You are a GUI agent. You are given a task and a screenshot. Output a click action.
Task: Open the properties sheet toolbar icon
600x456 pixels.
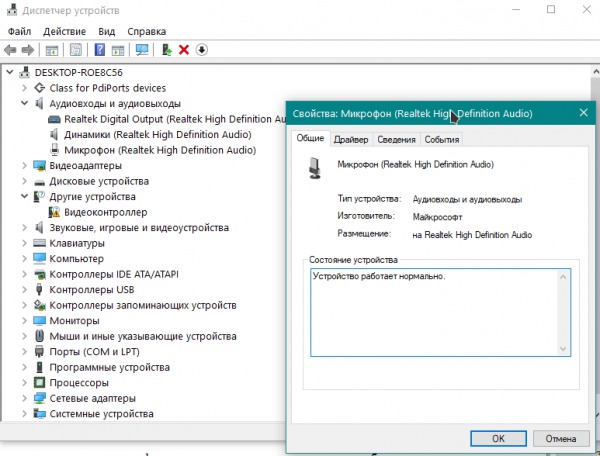tap(75, 50)
